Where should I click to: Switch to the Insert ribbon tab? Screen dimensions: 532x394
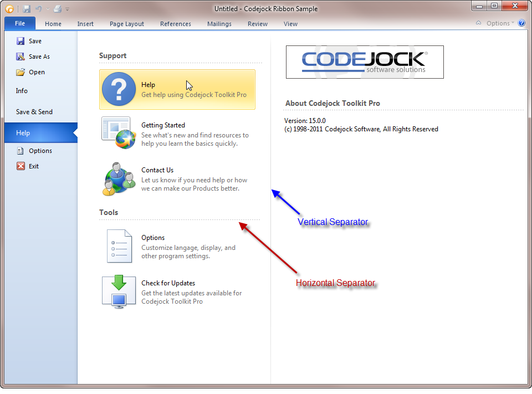click(x=85, y=24)
